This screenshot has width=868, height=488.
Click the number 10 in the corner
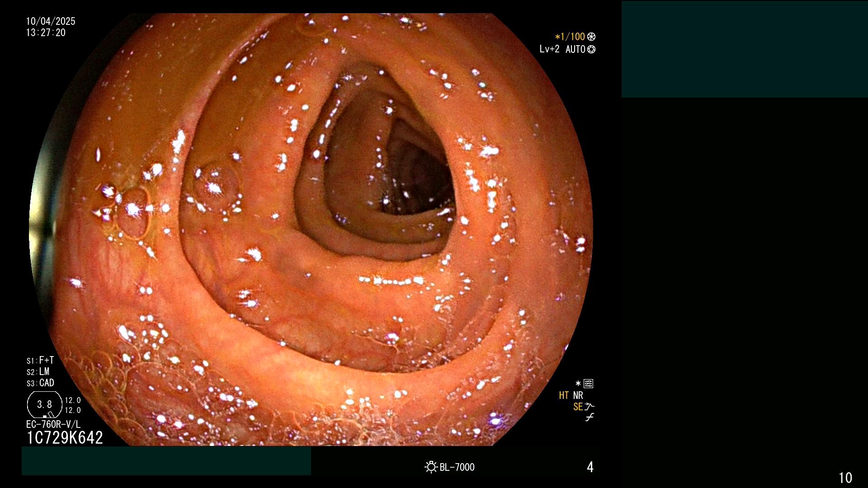pyautogui.click(x=845, y=478)
